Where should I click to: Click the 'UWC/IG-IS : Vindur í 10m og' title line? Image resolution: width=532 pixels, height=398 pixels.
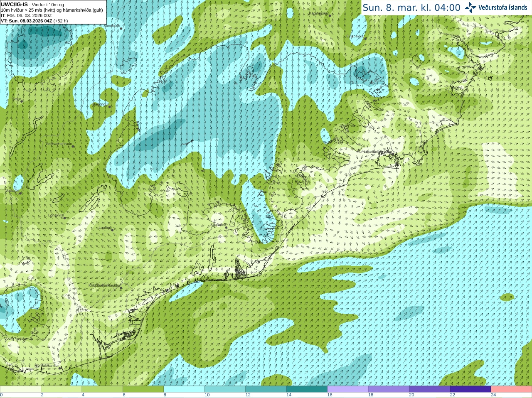[x=32, y=5]
